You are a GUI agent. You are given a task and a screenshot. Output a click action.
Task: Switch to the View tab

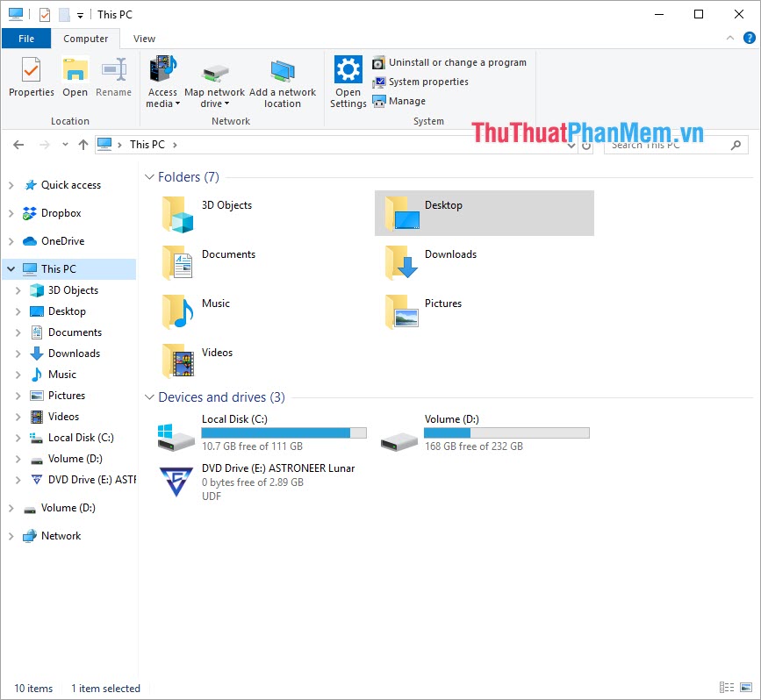pos(143,38)
